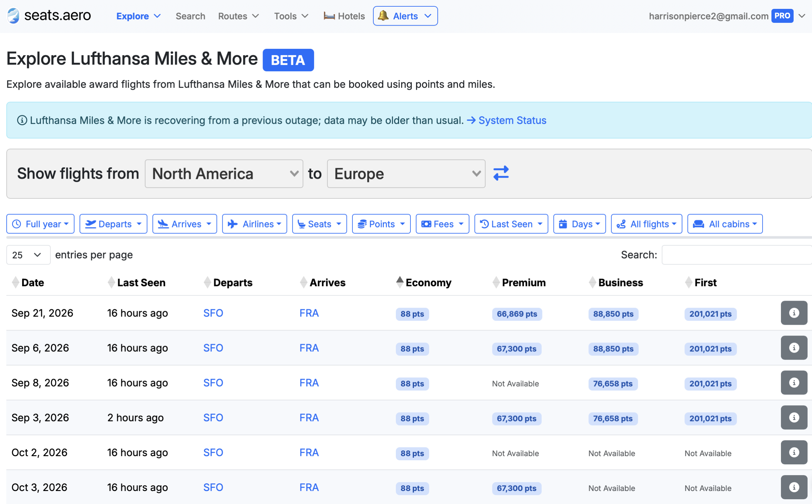This screenshot has height=504, width=812.
Task: Open the All cabins filter dropdown
Action: (725, 224)
